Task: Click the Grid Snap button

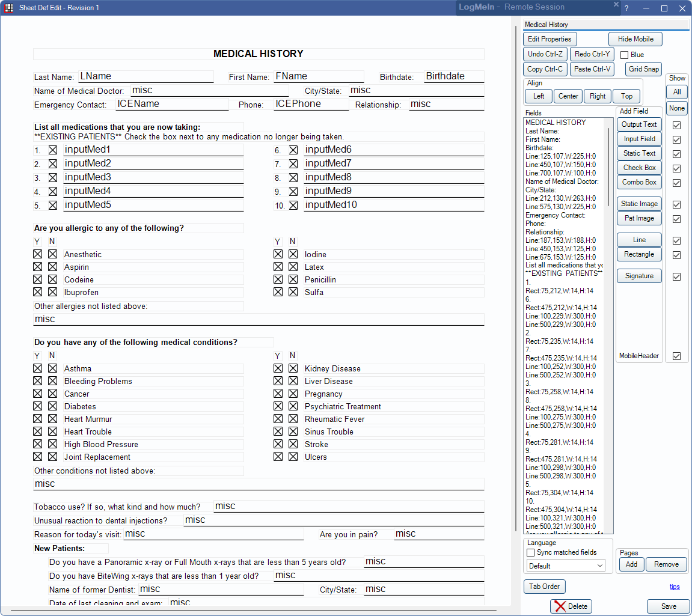Action: pos(643,69)
